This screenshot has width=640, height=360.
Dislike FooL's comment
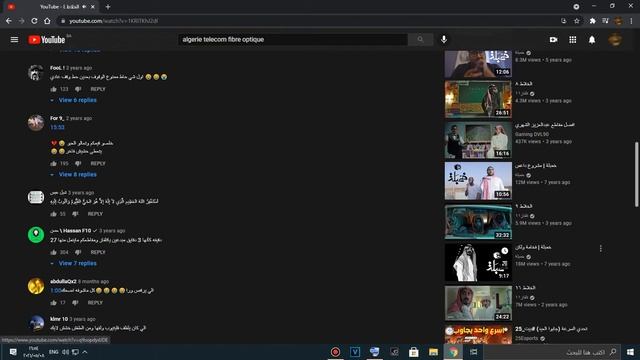(x=78, y=89)
